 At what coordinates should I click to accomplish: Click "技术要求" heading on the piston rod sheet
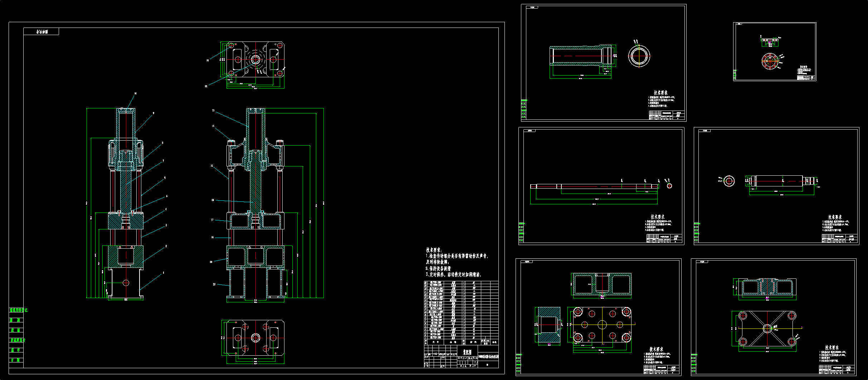click(x=835, y=217)
